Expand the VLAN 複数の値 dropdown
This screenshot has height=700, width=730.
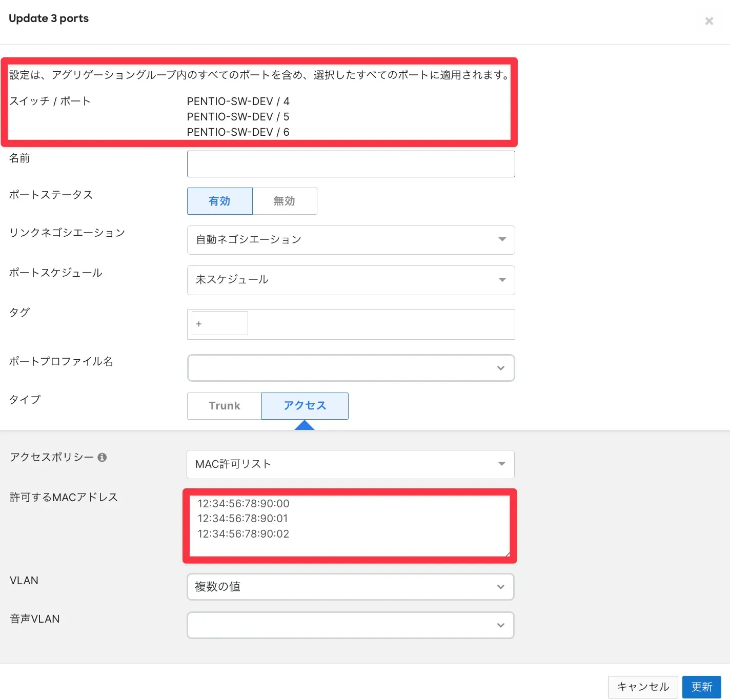pyautogui.click(x=351, y=587)
